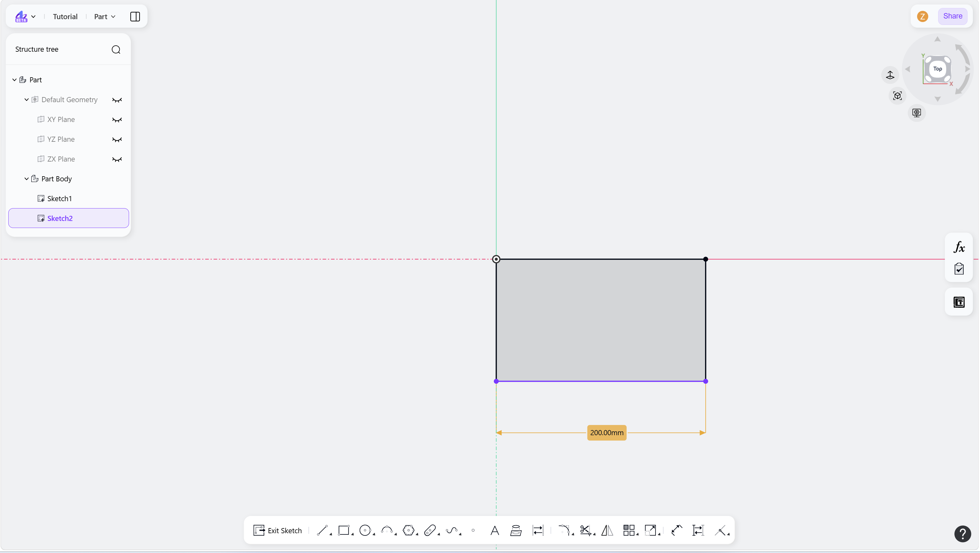The height and width of the screenshot is (553, 980).
Task: Select the Line tool
Action: [x=322, y=530]
